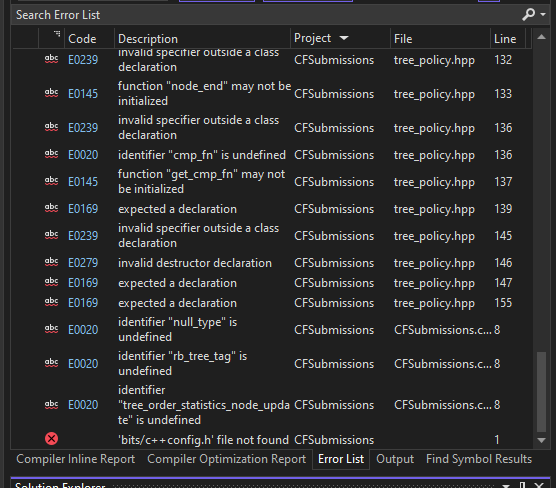Switch to the Compiler Optimization Report tab
The width and height of the screenshot is (556, 488).
[x=226, y=459]
